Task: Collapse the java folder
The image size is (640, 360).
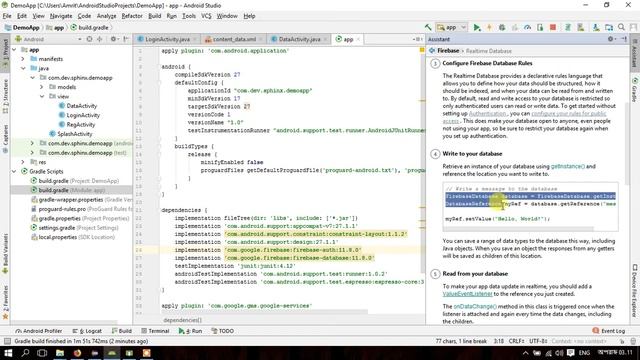Action: [x=23, y=69]
